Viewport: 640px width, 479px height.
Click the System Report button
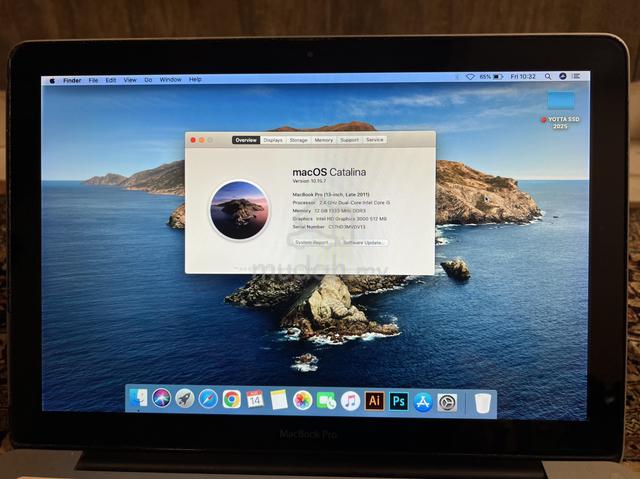pos(311,242)
